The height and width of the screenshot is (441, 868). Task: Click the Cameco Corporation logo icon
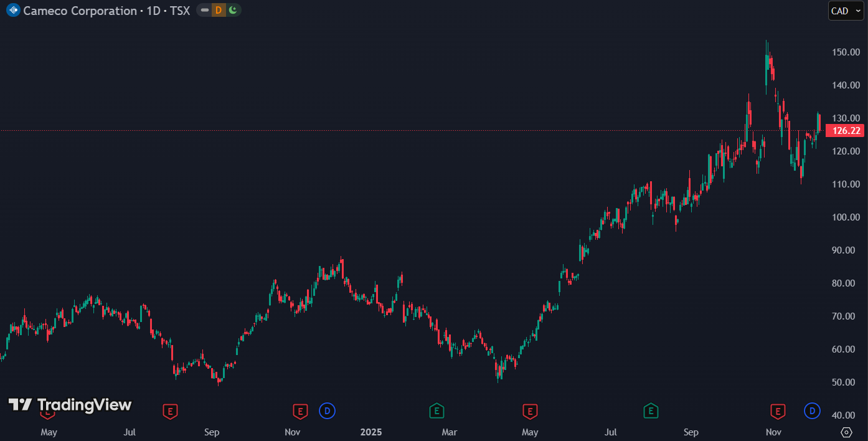(13, 11)
